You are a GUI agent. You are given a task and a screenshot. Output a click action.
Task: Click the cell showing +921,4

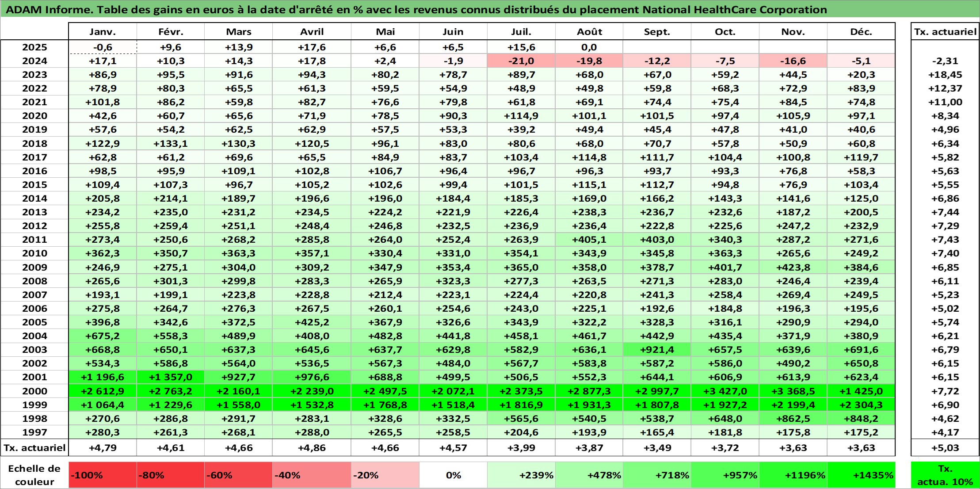click(x=657, y=350)
